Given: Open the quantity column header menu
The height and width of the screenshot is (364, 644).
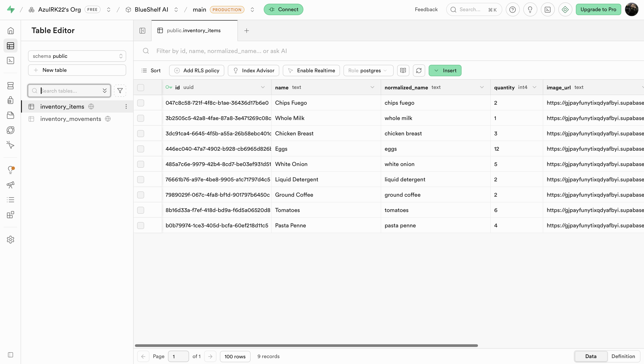Looking at the screenshot, I should point(534,87).
